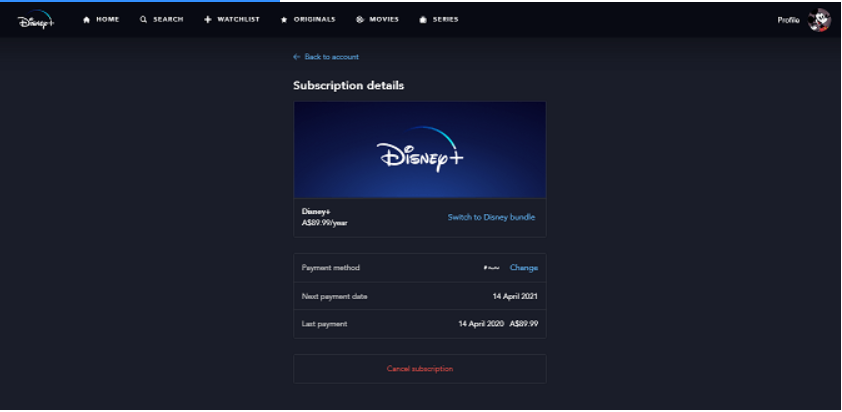Click the Disney+ banner image
Screen dimensions: 842x412
pyautogui.click(x=420, y=150)
